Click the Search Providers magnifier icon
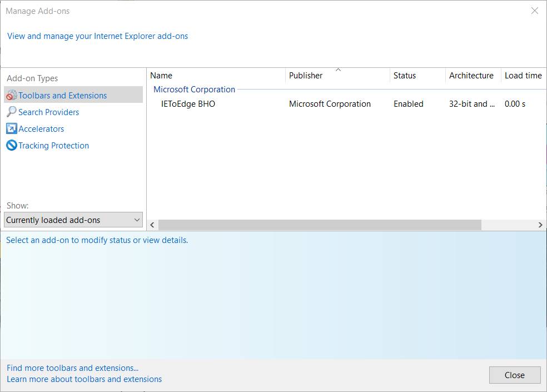547x392 pixels. tap(12, 112)
